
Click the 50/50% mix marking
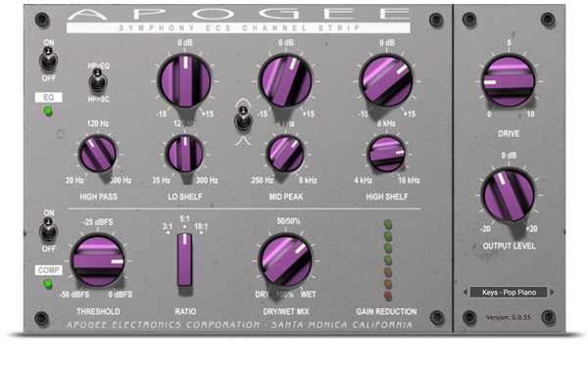(x=288, y=221)
